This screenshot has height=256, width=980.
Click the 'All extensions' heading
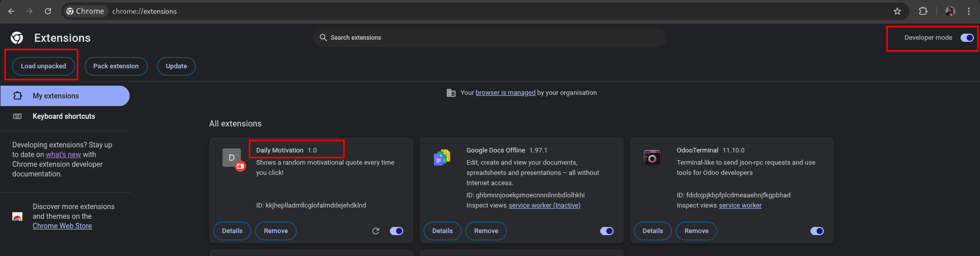point(235,124)
